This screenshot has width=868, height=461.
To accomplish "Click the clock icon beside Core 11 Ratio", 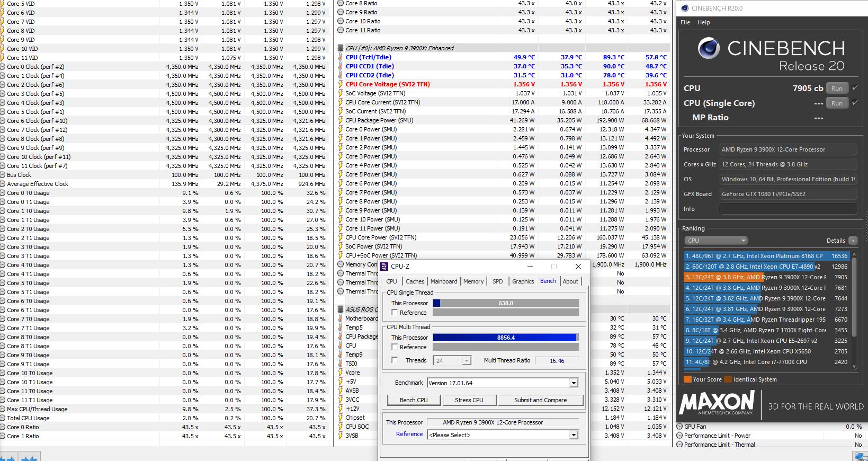I will pos(341,30).
